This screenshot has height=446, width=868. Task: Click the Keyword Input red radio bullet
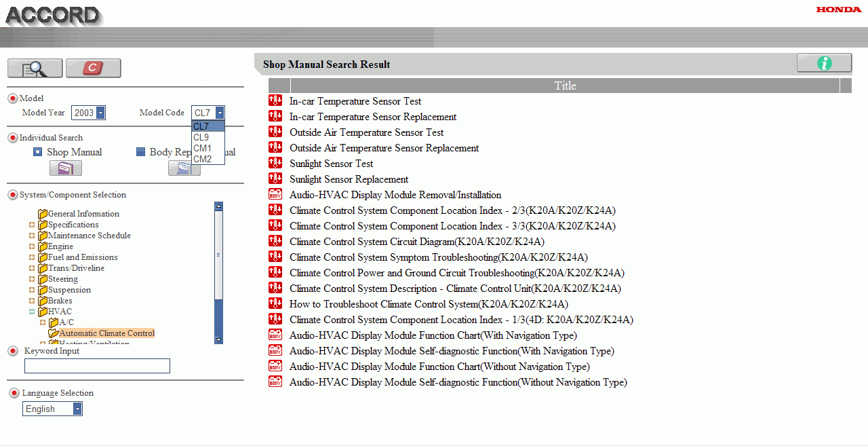(x=13, y=351)
